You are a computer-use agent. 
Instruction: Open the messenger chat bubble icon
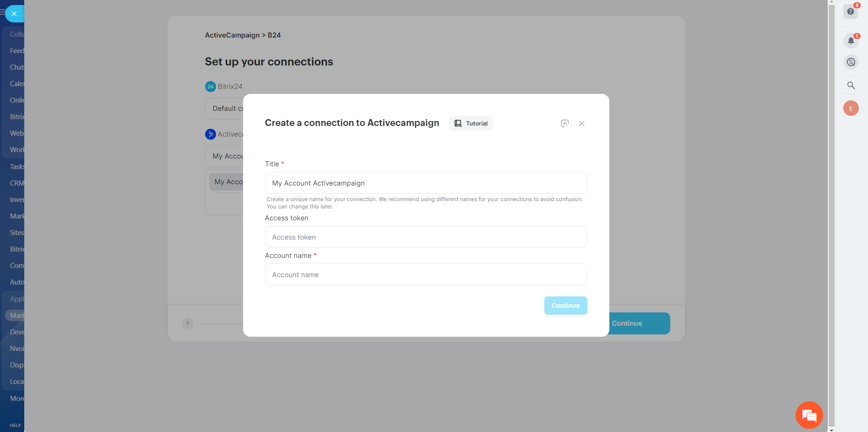[x=851, y=62]
